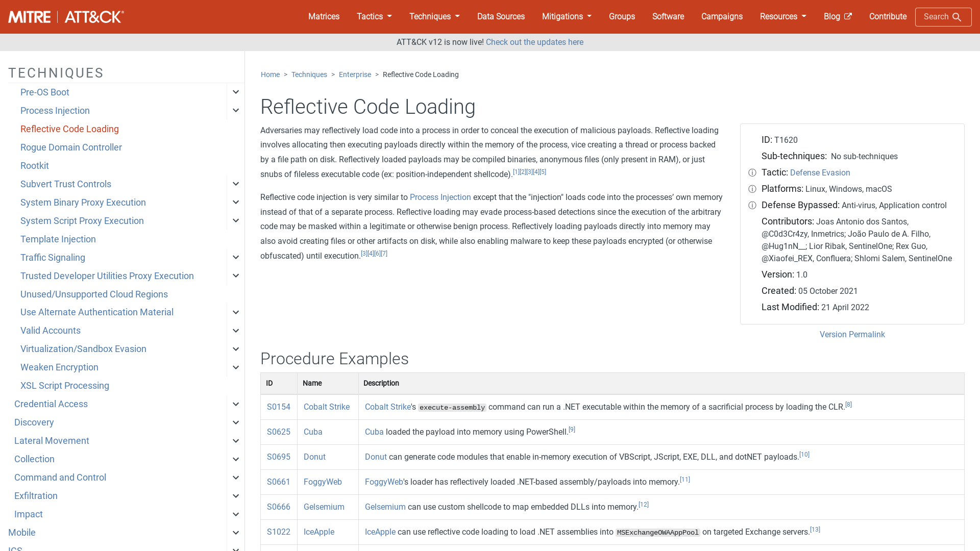Expand the Exfiltration chevron
This screenshot has height=551, width=980.
point(236,496)
